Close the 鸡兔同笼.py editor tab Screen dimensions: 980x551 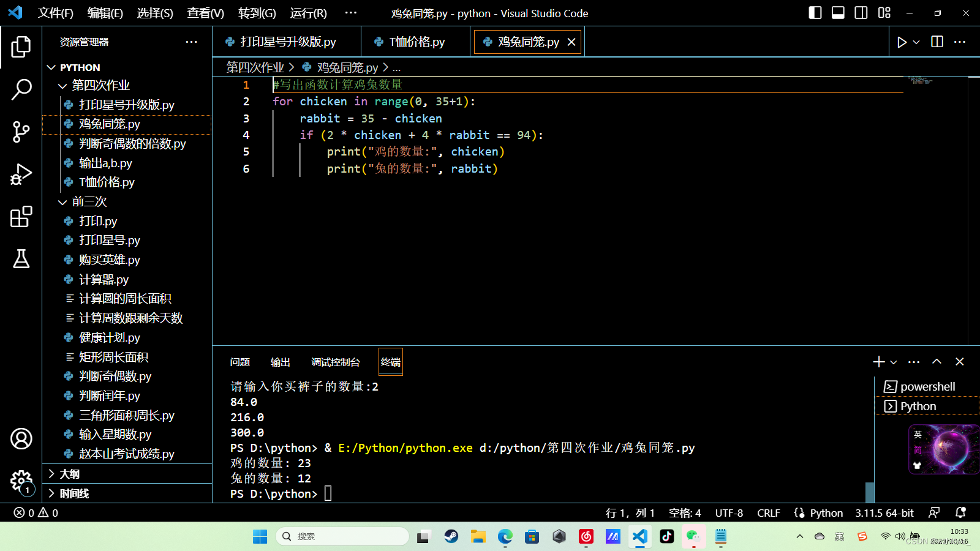pyautogui.click(x=571, y=42)
